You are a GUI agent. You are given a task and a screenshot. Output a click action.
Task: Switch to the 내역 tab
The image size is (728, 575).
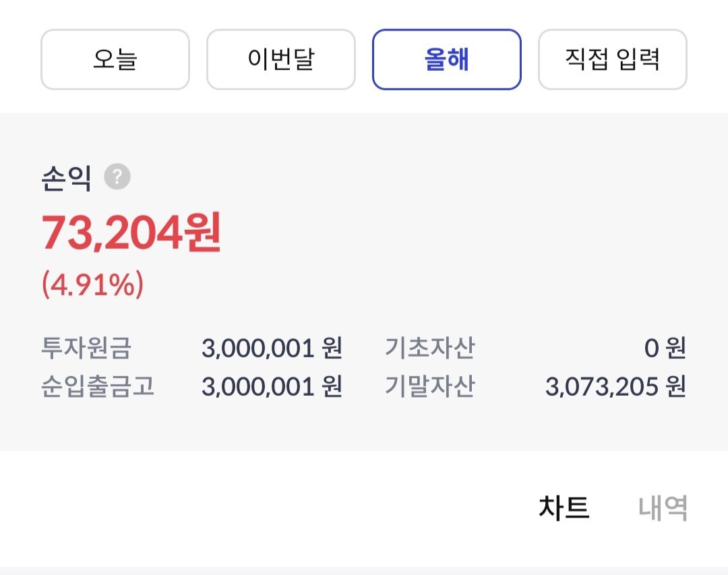point(663,508)
